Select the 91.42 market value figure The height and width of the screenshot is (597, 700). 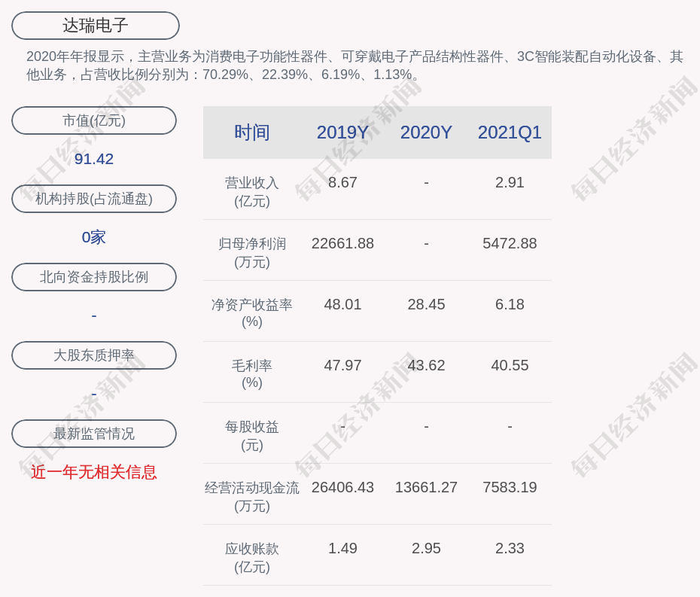tap(94, 159)
